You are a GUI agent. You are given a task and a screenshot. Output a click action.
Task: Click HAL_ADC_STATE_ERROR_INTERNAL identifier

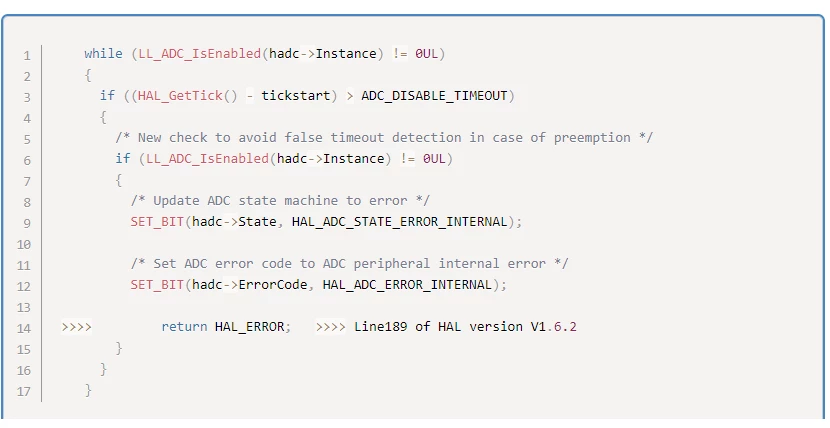(x=400, y=222)
